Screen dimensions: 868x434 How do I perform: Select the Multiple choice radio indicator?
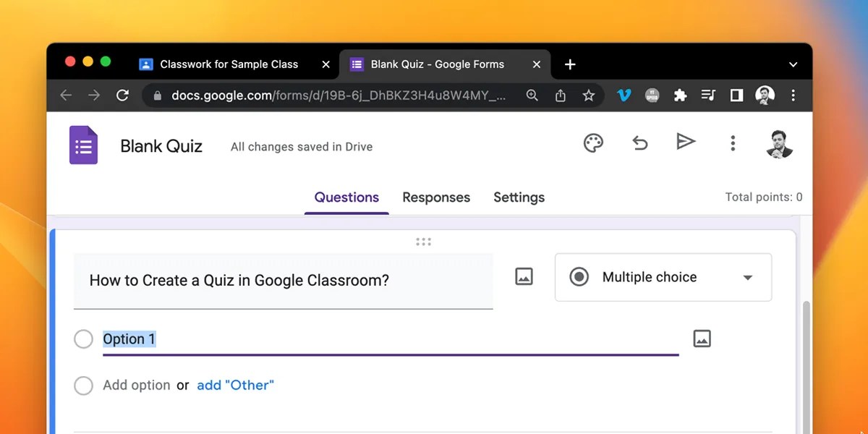click(x=579, y=276)
